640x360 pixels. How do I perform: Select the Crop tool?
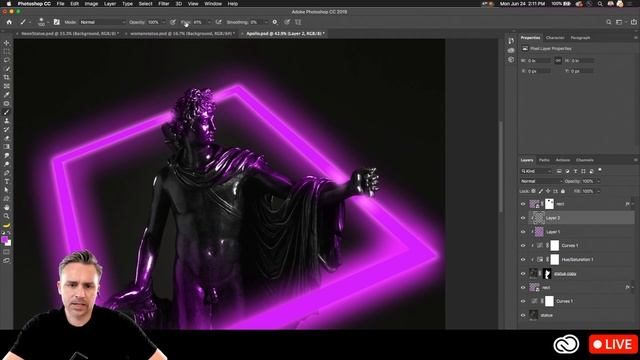tap(7, 77)
